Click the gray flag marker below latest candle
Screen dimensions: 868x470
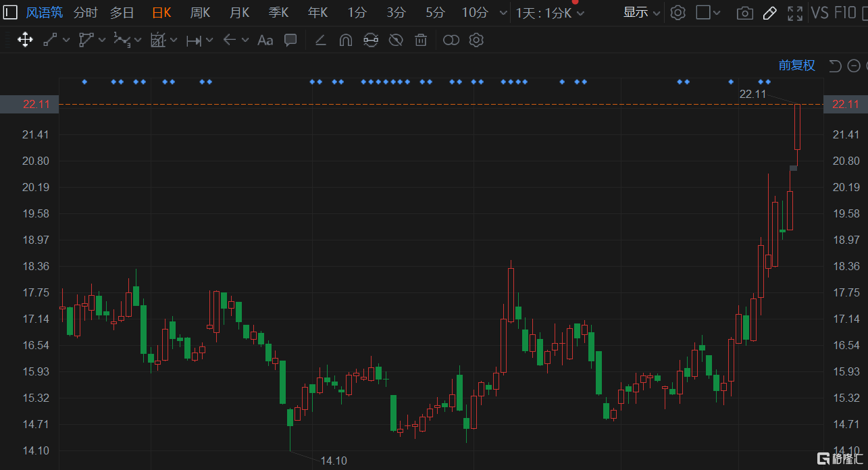pyautogui.click(x=793, y=167)
